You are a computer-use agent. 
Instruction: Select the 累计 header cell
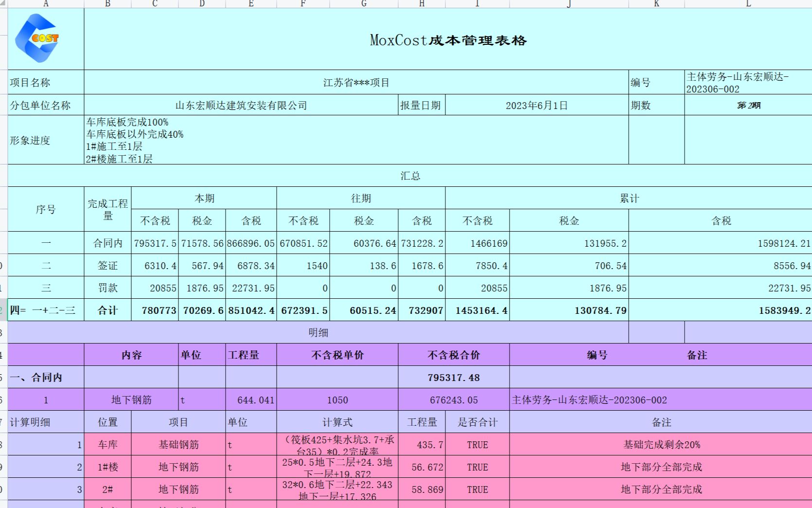pyautogui.click(x=629, y=198)
